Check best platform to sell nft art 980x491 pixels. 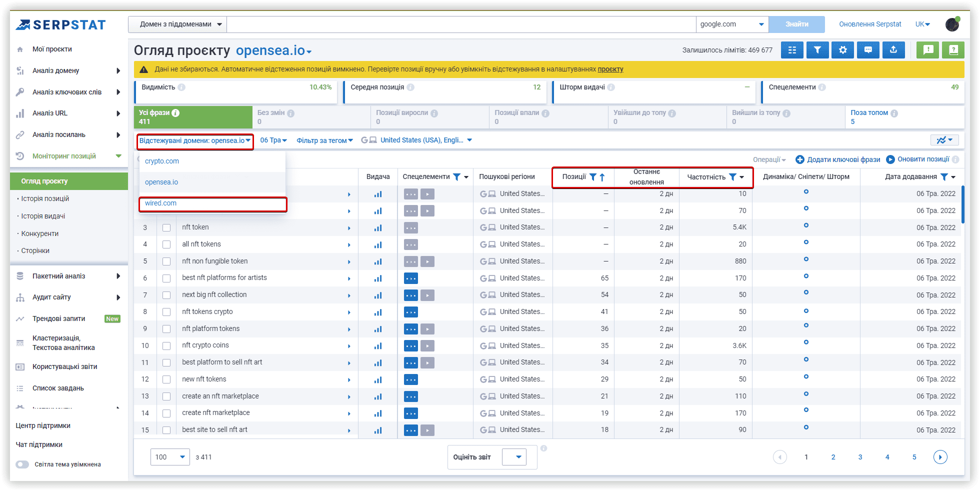coord(166,363)
